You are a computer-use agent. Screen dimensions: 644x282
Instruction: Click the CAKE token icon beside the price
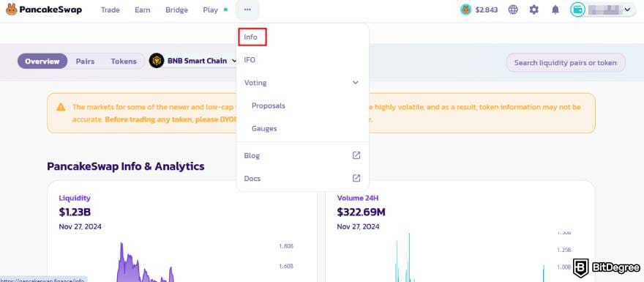coord(465,10)
